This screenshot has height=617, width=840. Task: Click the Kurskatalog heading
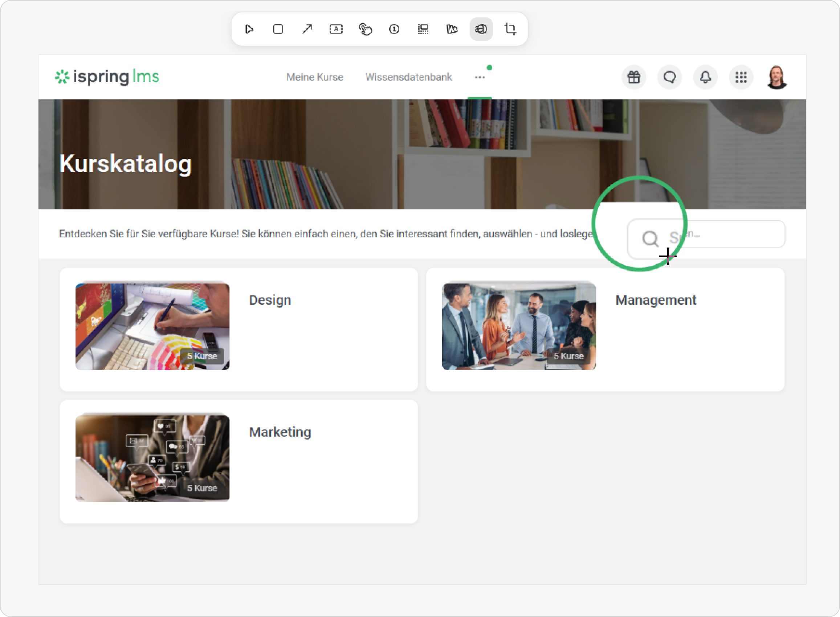[126, 164]
